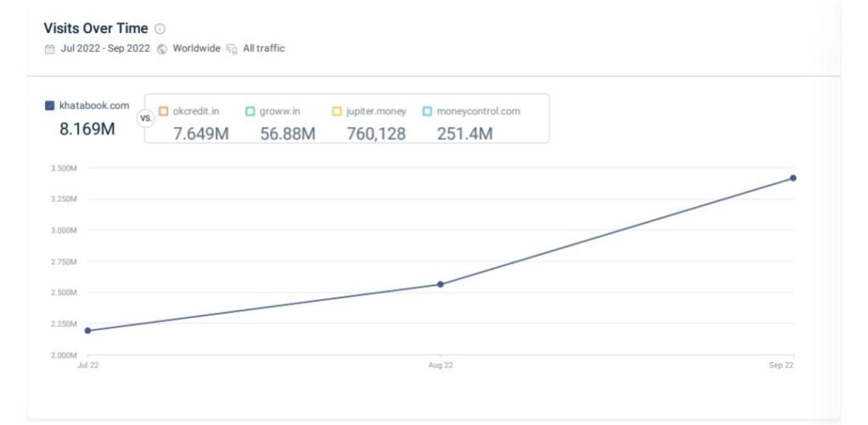Click the 'Jul 2022 - Sep 2022' date range

pyautogui.click(x=105, y=48)
